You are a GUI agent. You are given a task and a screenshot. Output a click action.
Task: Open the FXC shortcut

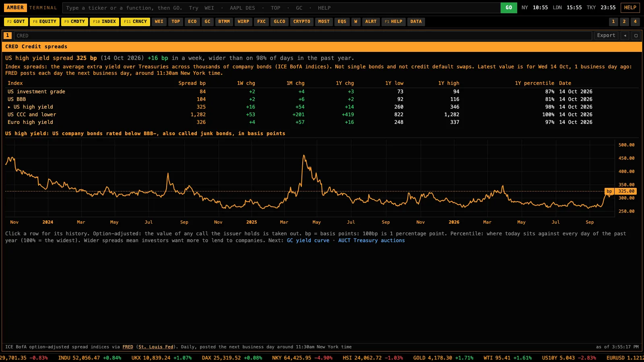pyautogui.click(x=262, y=22)
